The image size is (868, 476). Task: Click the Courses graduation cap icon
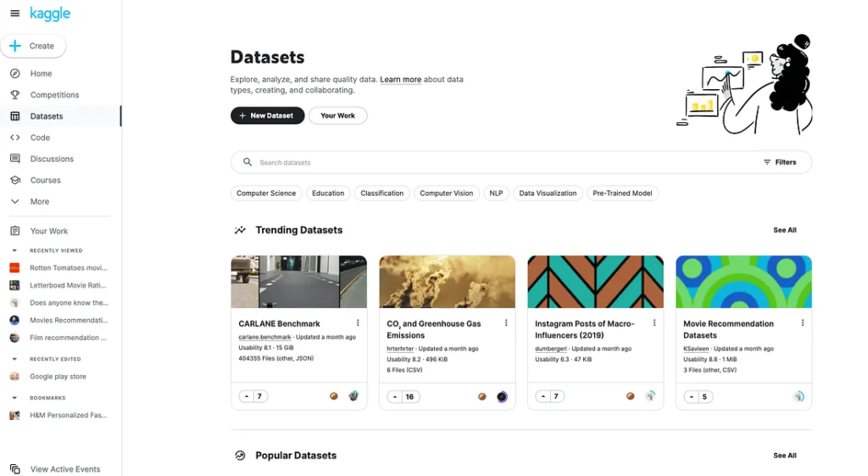click(14, 180)
